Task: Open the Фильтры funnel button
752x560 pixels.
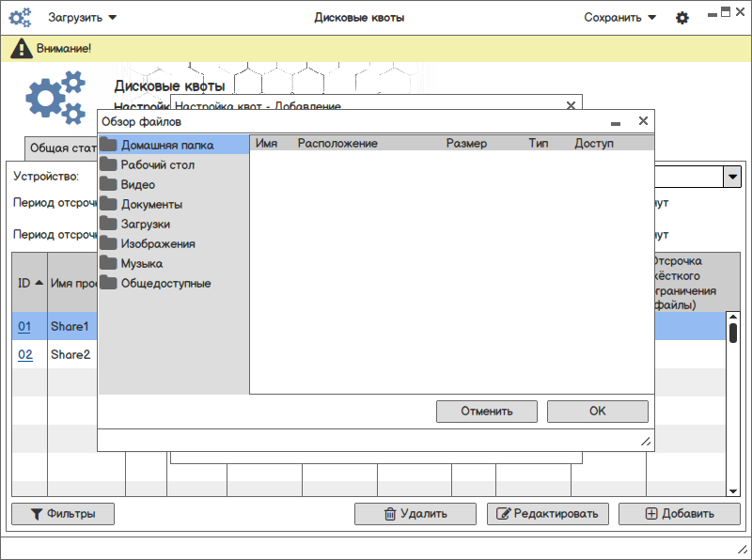Action: 63,514
